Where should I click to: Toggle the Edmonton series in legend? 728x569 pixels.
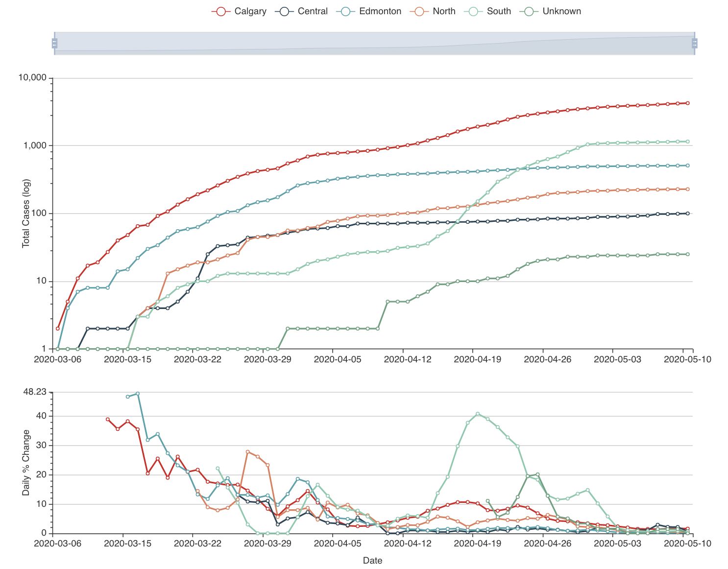click(369, 11)
